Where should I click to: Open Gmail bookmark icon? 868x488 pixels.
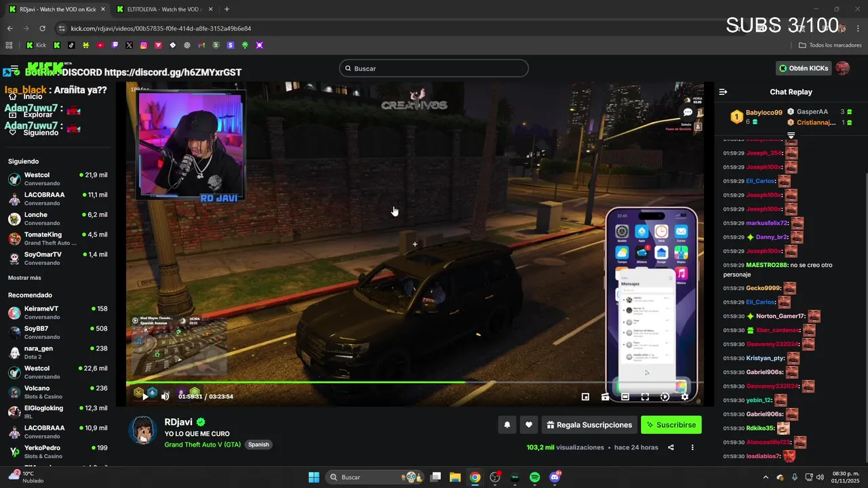[201, 45]
